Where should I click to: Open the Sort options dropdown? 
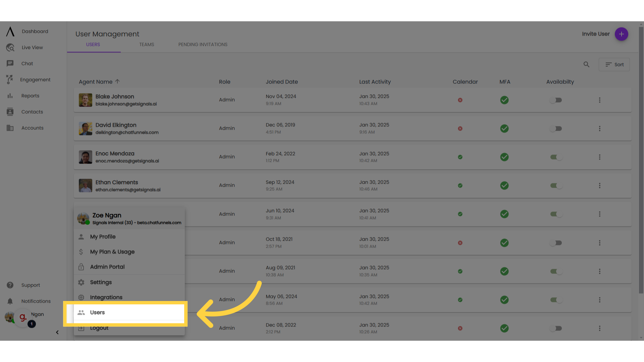point(614,64)
